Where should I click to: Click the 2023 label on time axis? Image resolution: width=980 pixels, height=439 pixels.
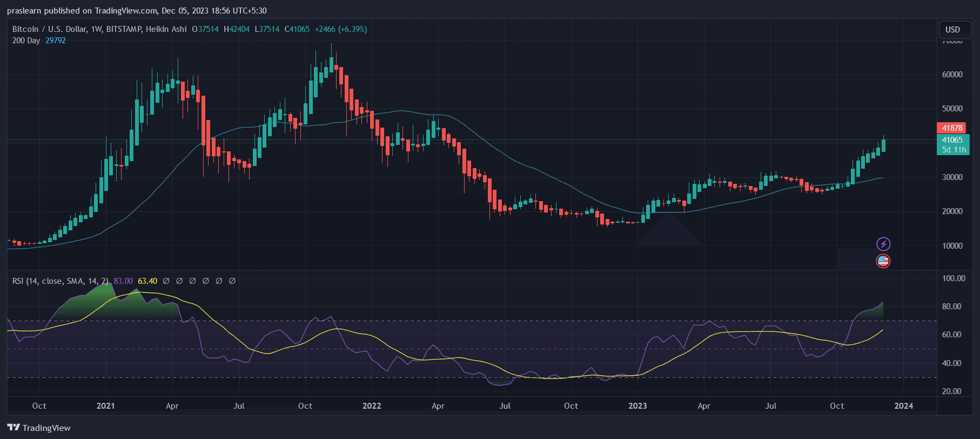coord(637,406)
